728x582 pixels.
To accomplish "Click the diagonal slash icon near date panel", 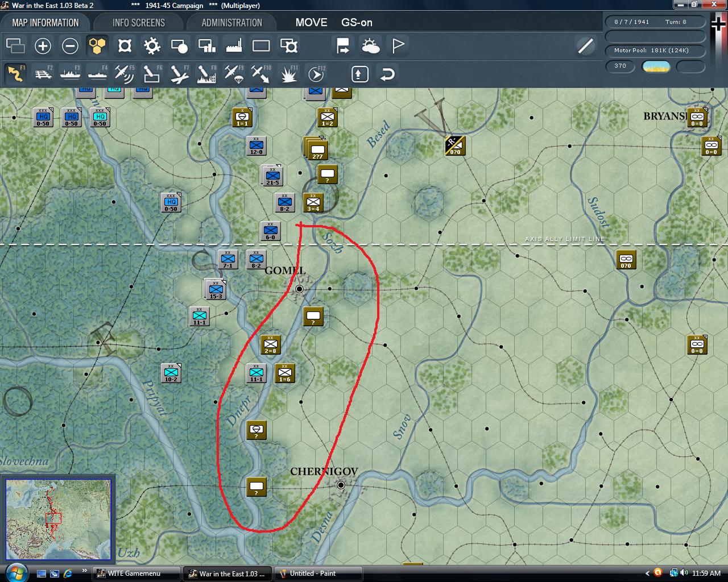I will click(x=585, y=46).
